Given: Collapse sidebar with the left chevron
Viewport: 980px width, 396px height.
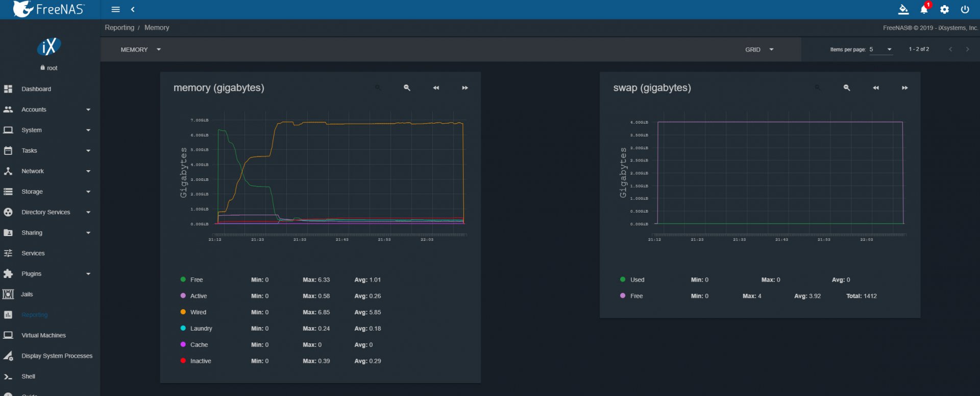Looking at the screenshot, I should (x=133, y=10).
